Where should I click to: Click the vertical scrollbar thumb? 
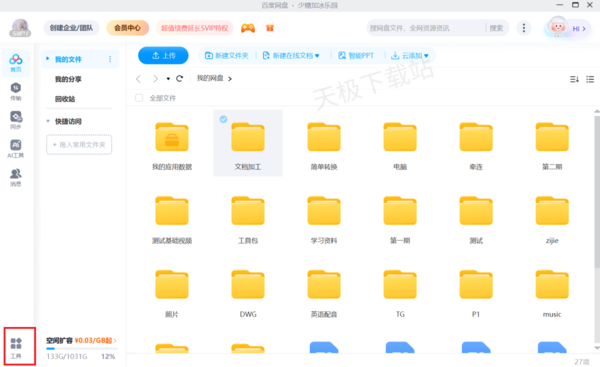pos(597,191)
